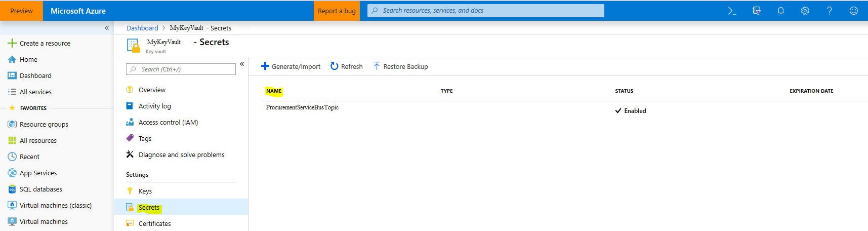The image size is (868, 231).
Task: Click the Keys key icon
Action: click(130, 191)
